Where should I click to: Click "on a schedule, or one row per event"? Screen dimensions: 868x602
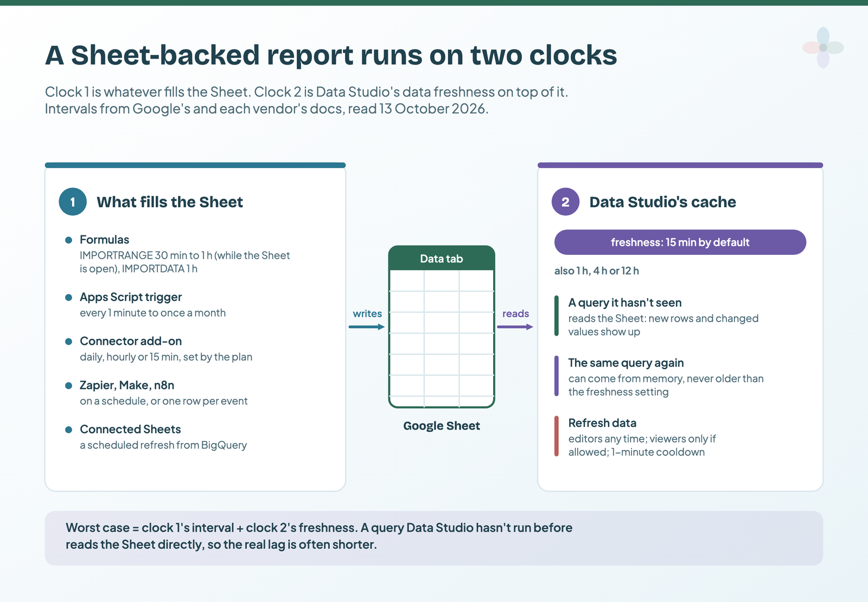tap(164, 401)
